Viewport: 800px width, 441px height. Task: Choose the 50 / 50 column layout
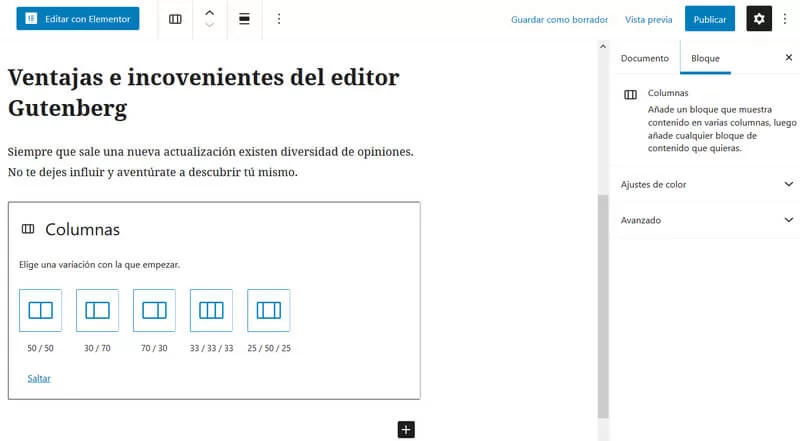(x=40, y=310)
